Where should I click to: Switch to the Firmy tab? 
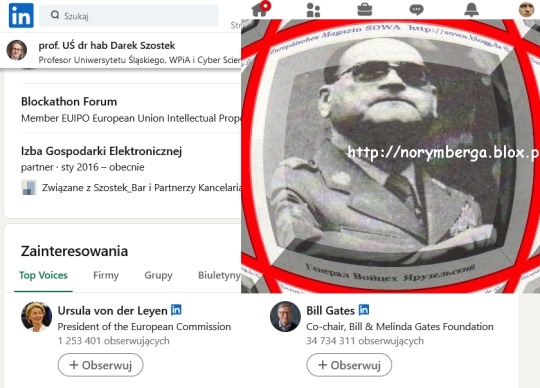click(x=106, y=275)
